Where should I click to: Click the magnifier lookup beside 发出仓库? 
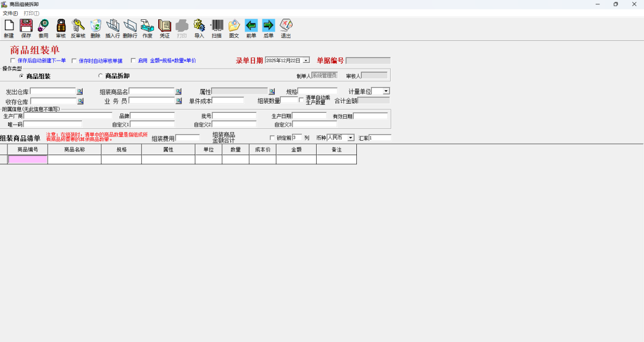click(79, 91)
